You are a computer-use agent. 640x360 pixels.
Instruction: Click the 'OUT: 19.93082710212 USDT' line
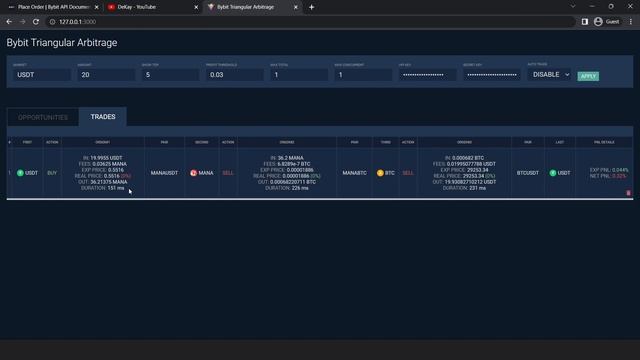pyautogui.click(x=464, y=182)
